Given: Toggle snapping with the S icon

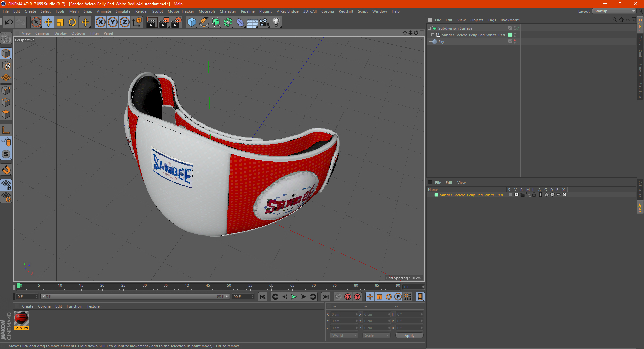Looking at the screenshot, I should (6, 154).
